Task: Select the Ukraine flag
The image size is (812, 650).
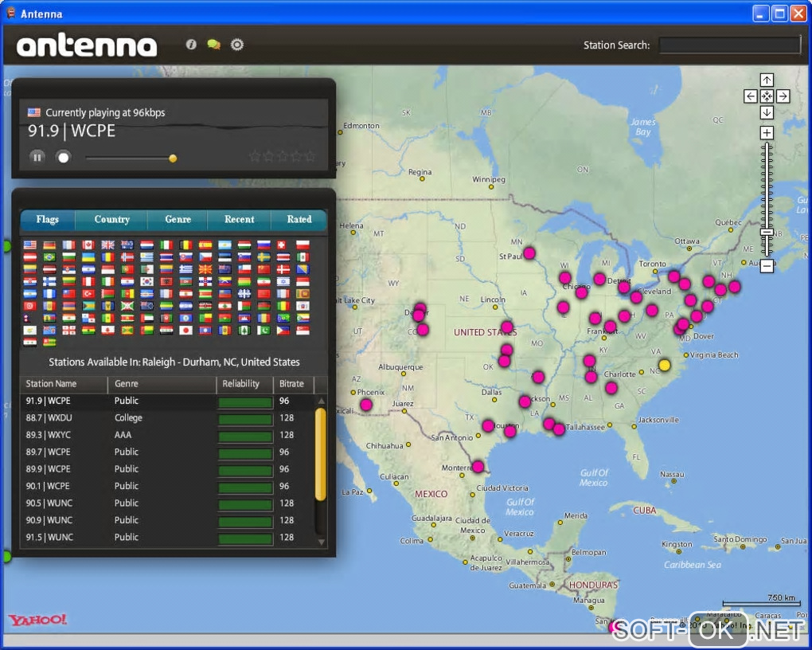Action: [88, 257]
